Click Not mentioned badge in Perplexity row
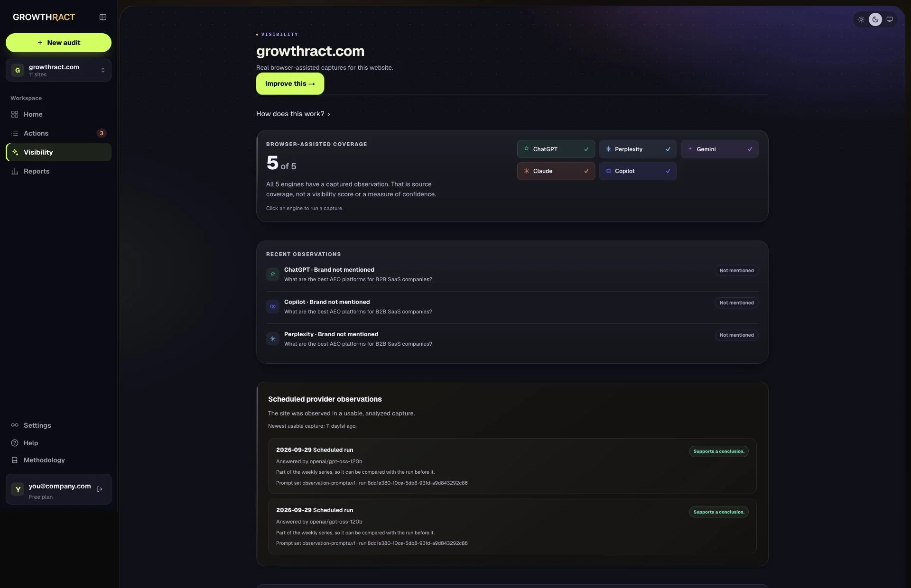The height and width of the screenshot is (588, 911). (736, 335)
